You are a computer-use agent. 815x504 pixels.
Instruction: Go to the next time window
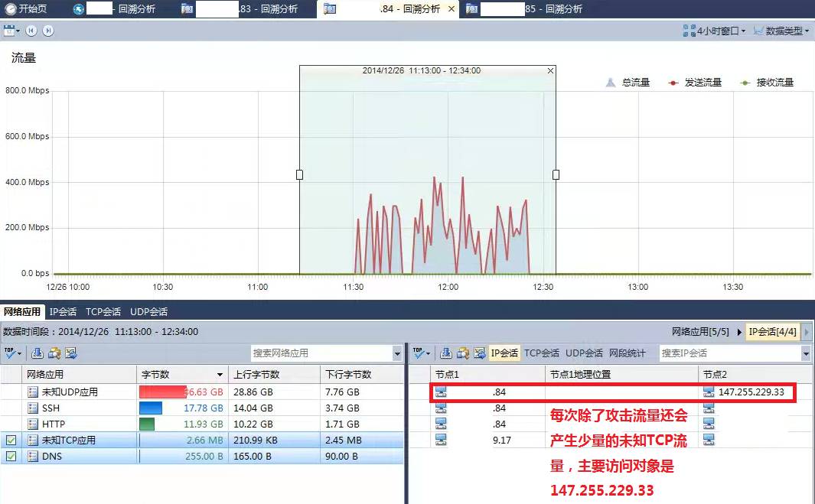[47, 31]
